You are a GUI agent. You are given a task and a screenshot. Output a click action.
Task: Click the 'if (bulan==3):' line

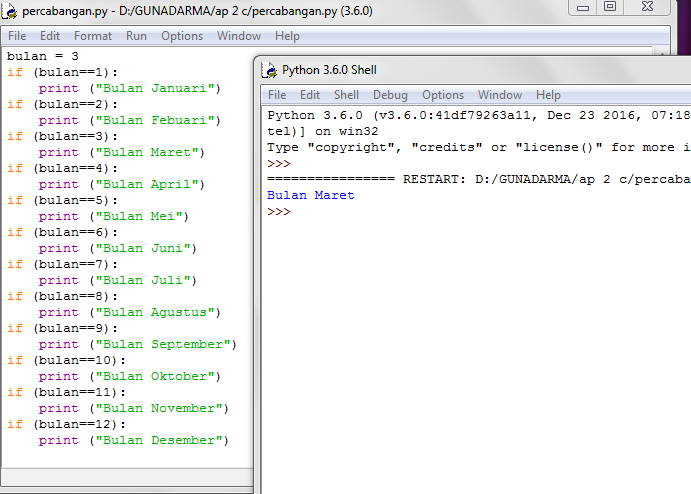[63, 136]
